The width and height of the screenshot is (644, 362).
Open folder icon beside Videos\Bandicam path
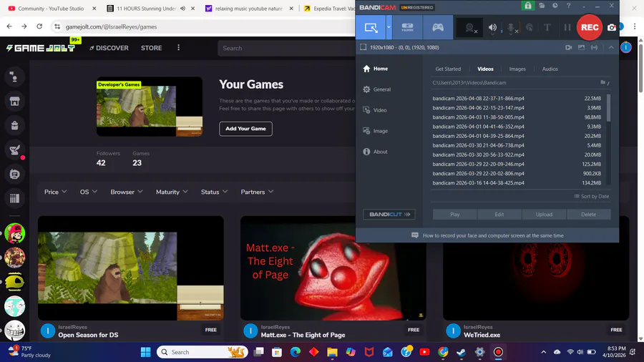click(x=602, y=82)
